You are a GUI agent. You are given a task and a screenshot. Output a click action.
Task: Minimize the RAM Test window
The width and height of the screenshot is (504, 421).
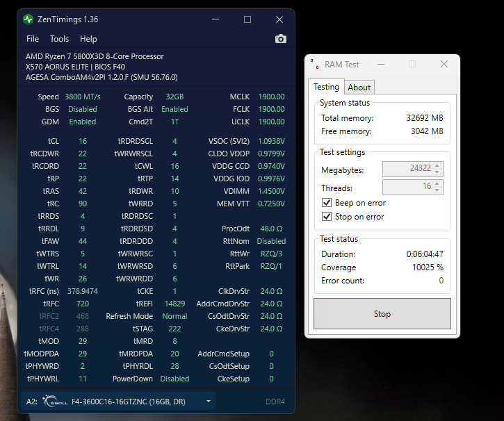click(x=381, y=64)
